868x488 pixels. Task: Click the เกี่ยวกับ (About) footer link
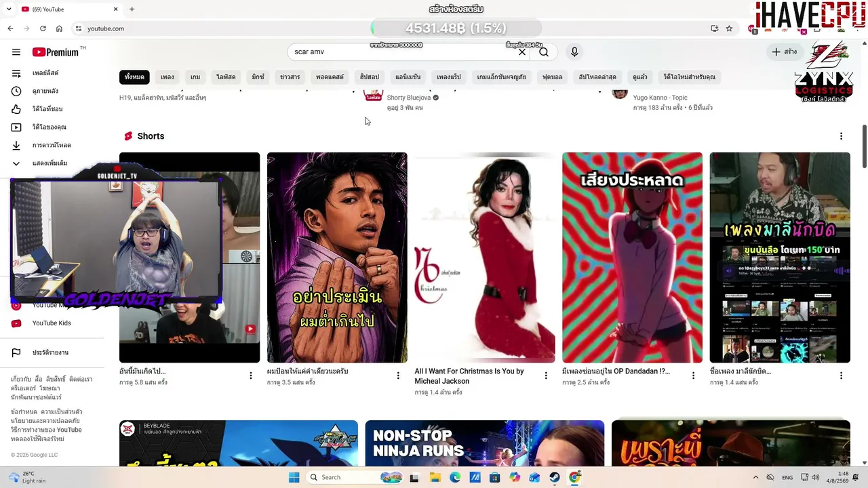pos(22,379)
